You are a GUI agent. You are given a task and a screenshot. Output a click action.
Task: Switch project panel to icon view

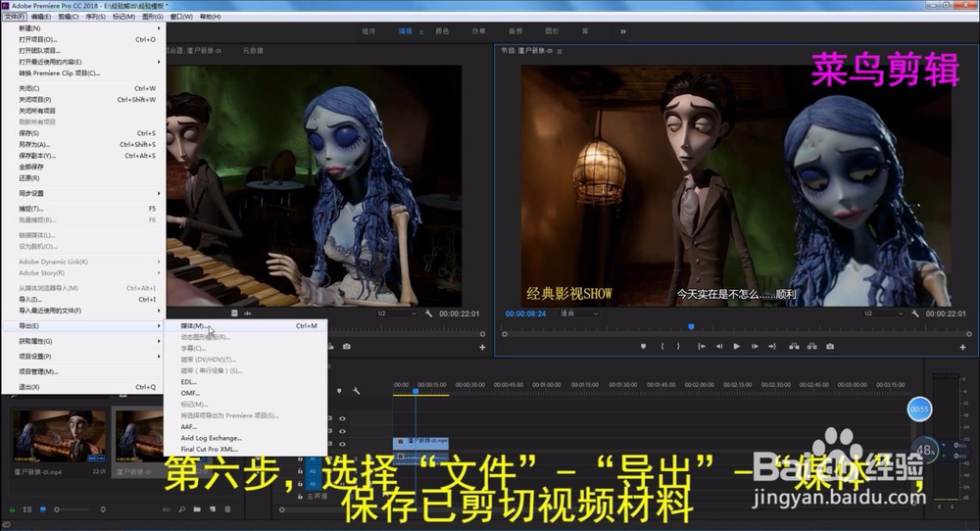tap(43, 509)
